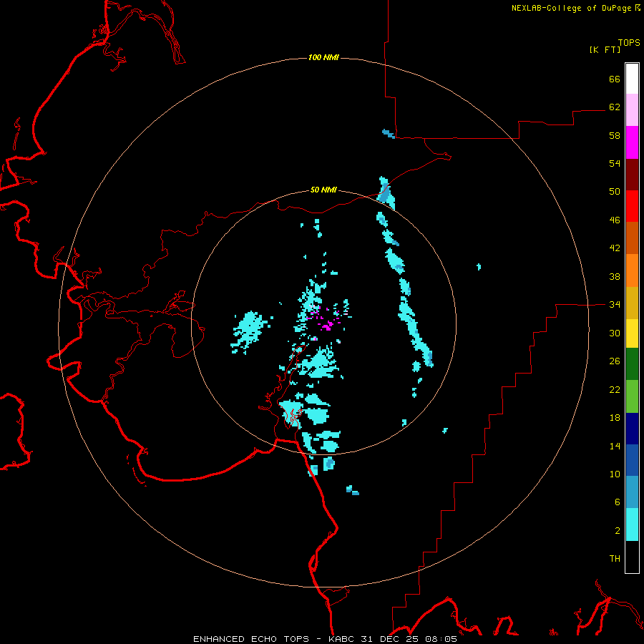Viewport: 644px width, 644px height.
Task: Click the "NEXLAB-College of DuPage" credit text
Action: coord(571,8)
